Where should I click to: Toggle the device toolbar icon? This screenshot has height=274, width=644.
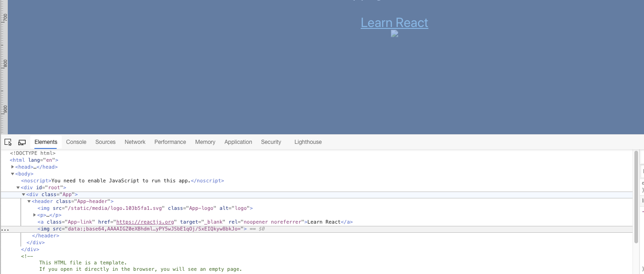[x=22, y=142]
